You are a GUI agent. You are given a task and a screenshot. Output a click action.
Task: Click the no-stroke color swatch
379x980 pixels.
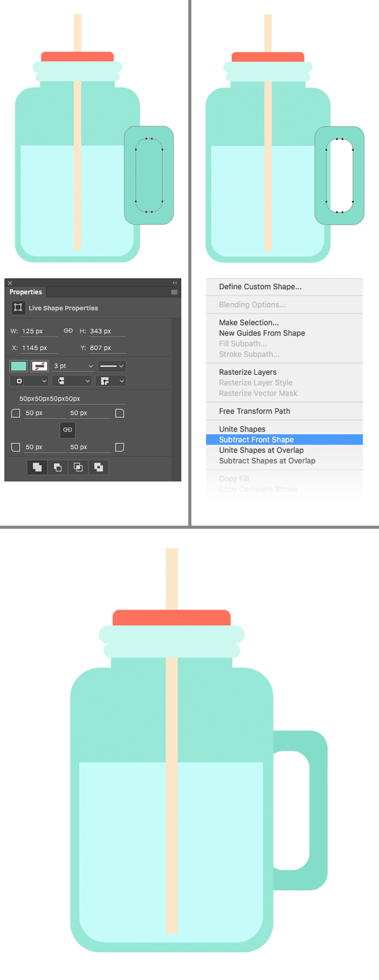coord(40,366)
